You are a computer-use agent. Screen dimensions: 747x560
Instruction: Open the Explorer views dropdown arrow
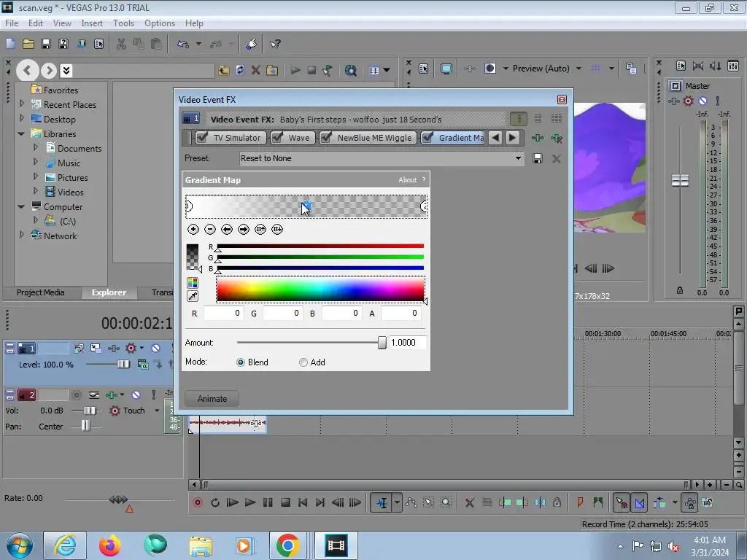[x=387, y=71]
